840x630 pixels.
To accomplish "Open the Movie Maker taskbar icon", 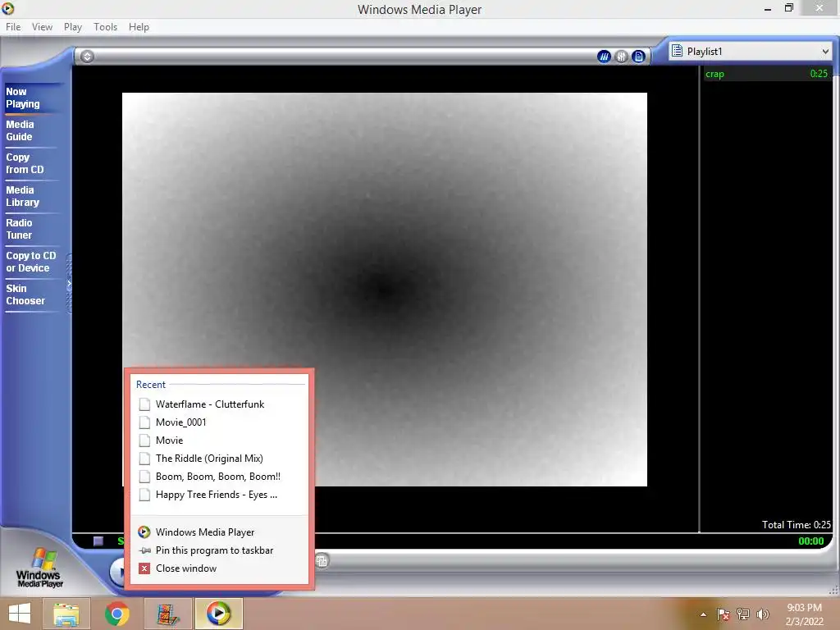I will 167,614.
